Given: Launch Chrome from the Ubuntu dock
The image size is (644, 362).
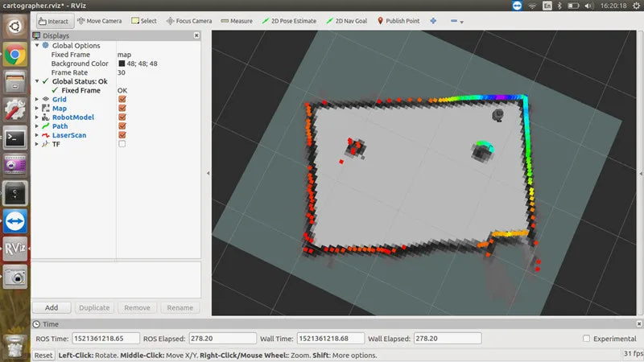Looking at the screenshot, I should (x=14, y=55).
